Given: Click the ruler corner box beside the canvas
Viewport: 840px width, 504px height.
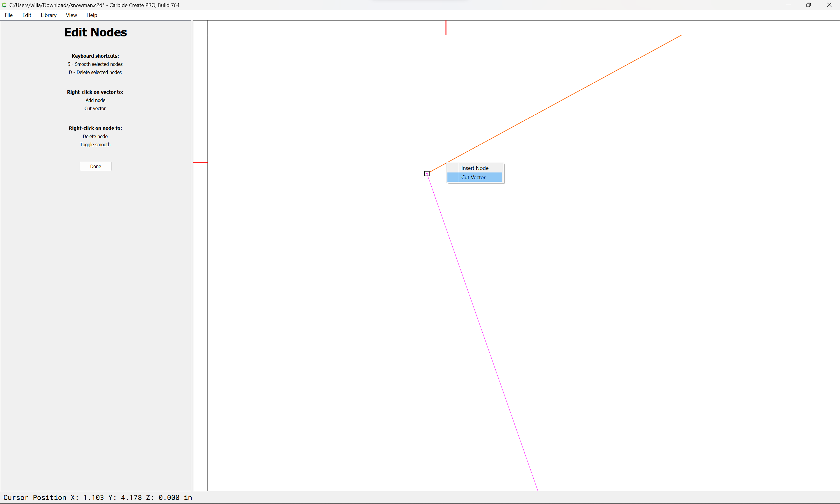Looking at the screenshot, I should click(x=200, y=27).
